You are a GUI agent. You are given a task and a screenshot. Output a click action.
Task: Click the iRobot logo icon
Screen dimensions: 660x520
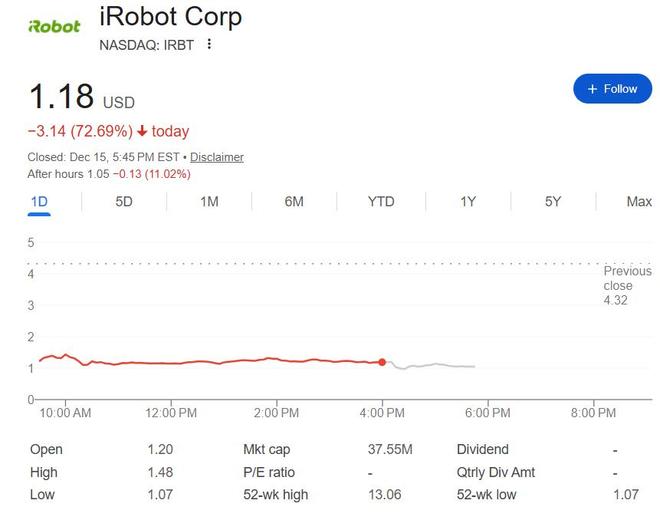coord(54,26)
